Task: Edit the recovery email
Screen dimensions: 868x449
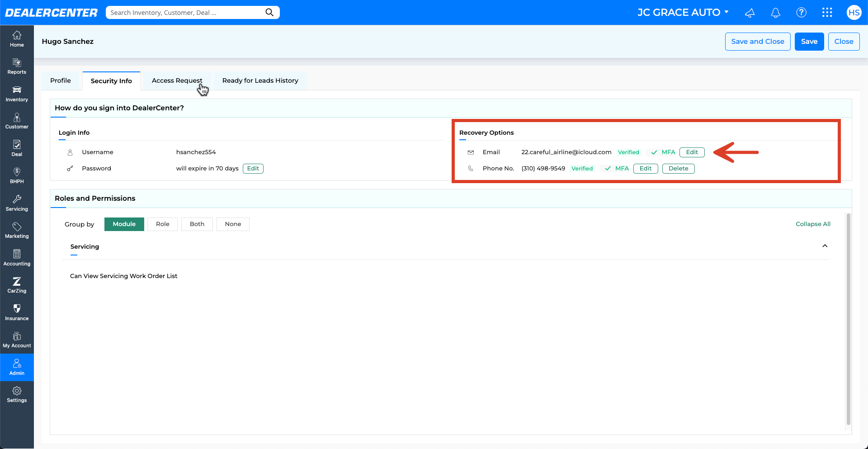Action: (692, 152)
